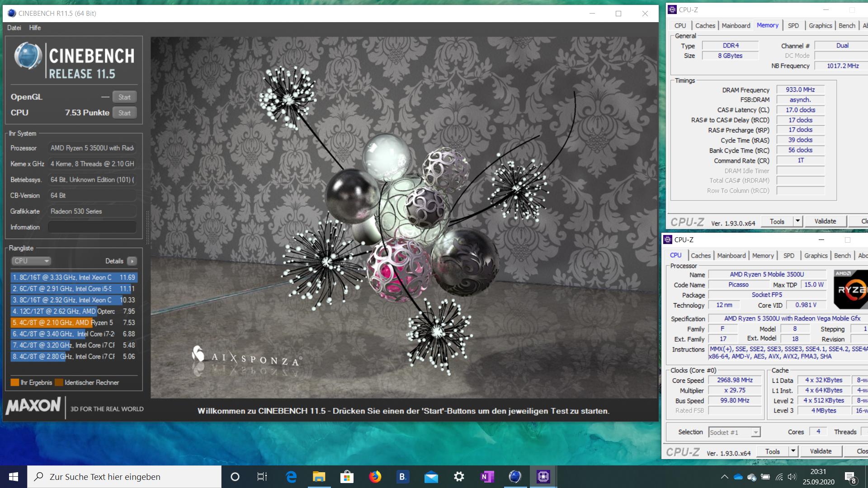
Task: Click the lower CPU-Z window title icon
Action: pyautogui.click(x=668, y=239)
